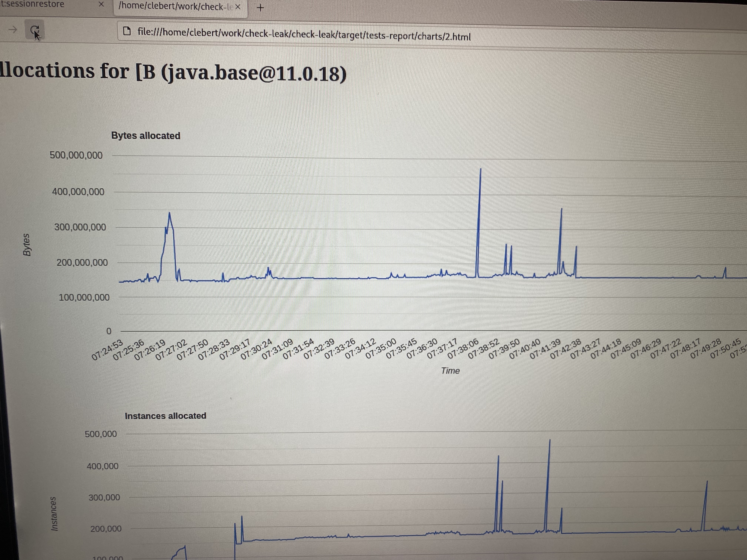Click the Instances allocated chart title
The width and height of the screenshot is (747, 560).
(165, 416)
